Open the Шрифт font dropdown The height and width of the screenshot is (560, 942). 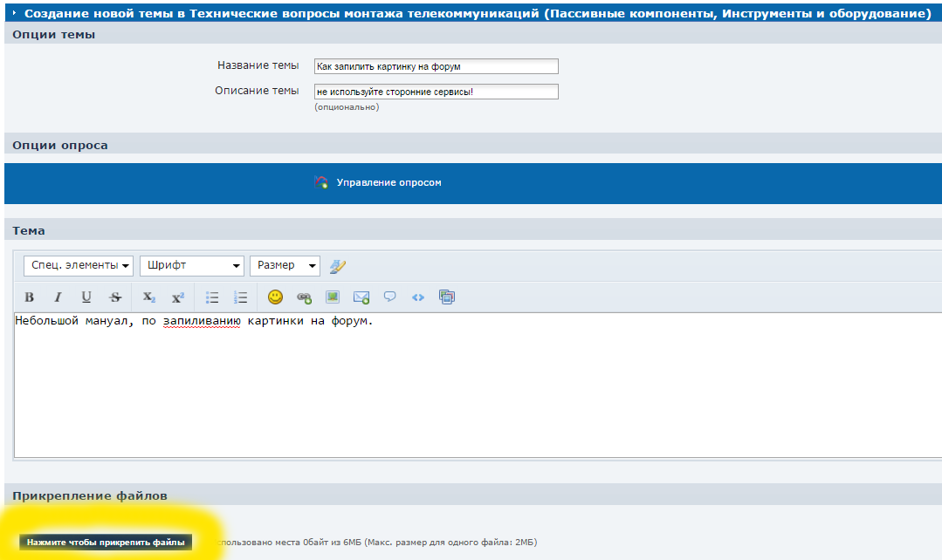(192, 266)
